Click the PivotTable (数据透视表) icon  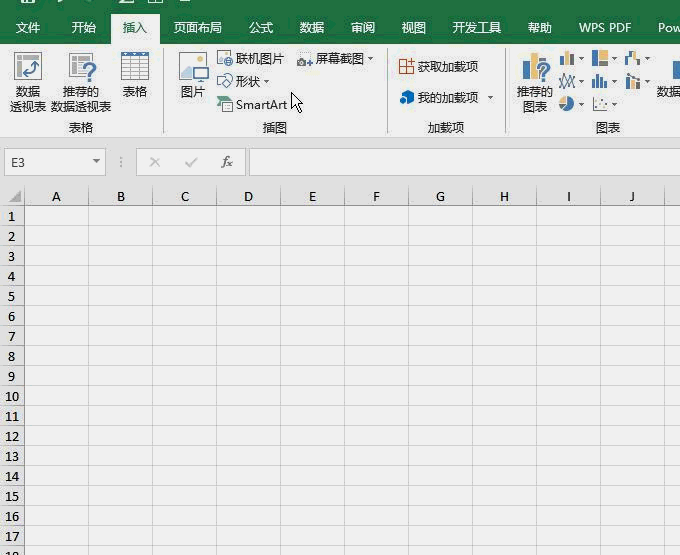tap(28, 80)
